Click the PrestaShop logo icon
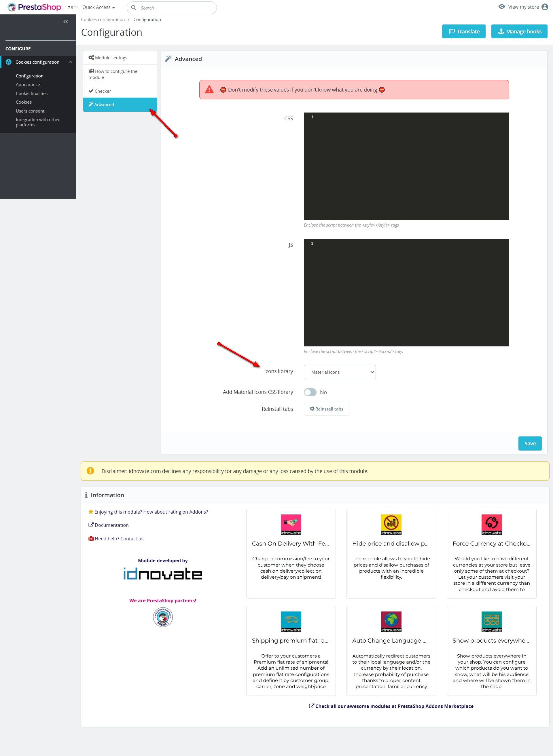 (x=12, y=7)
